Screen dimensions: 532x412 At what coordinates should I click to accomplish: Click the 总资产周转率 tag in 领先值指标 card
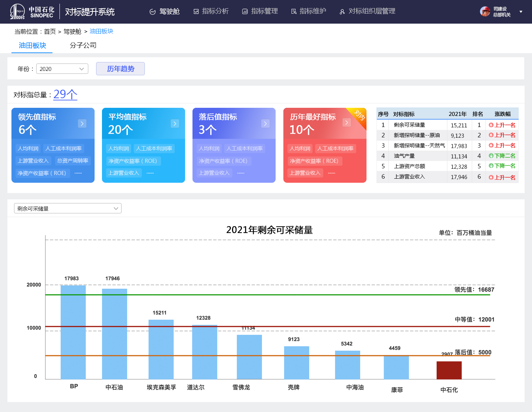[x=73, y=161]
